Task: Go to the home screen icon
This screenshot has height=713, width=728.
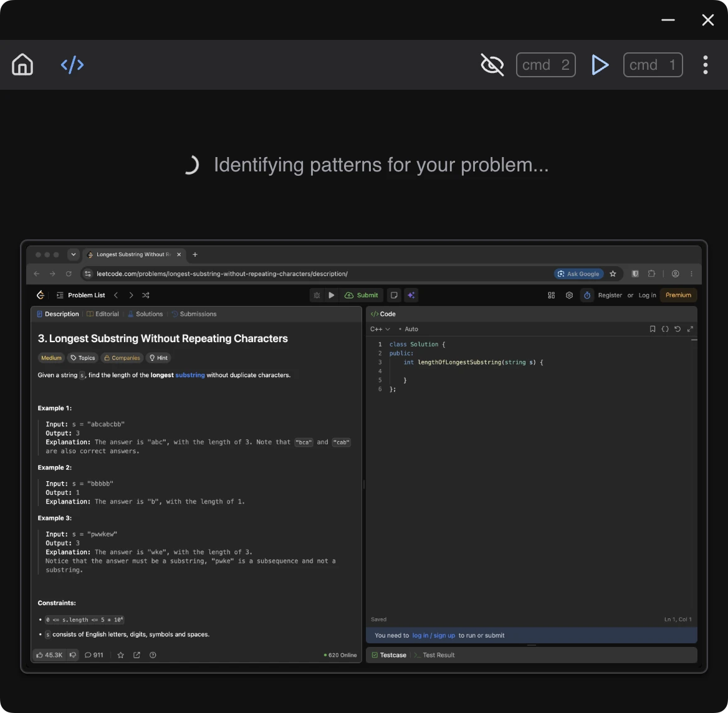Action: click(x=22, y=65)
